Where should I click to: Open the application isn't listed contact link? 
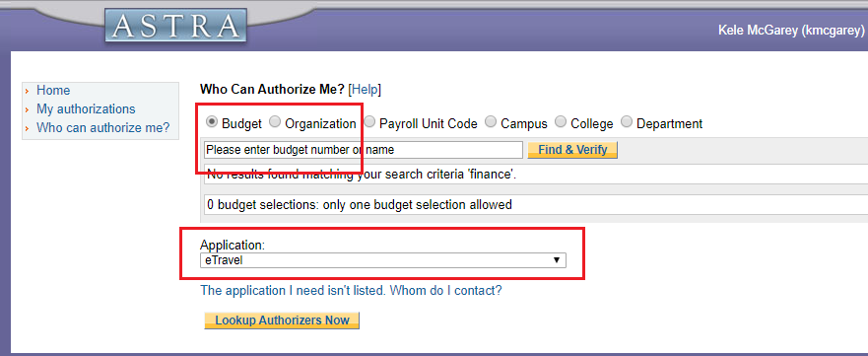click(x=351, y=290)
